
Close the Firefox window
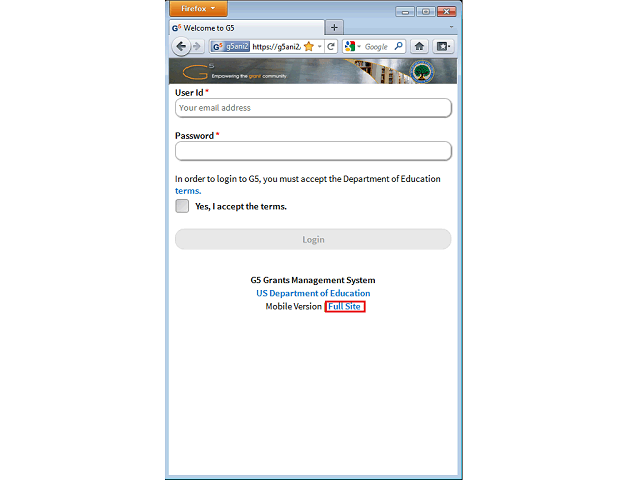pos(446,11)
